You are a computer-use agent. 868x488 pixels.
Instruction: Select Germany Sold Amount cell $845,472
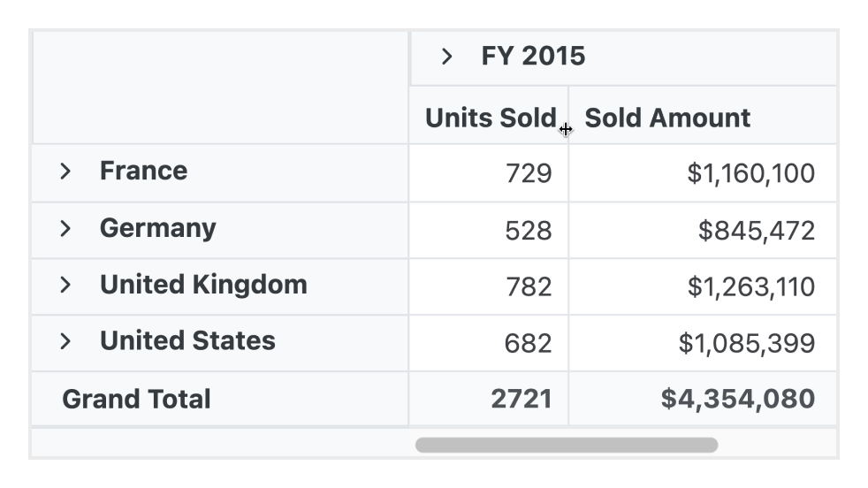click(756, 231)
